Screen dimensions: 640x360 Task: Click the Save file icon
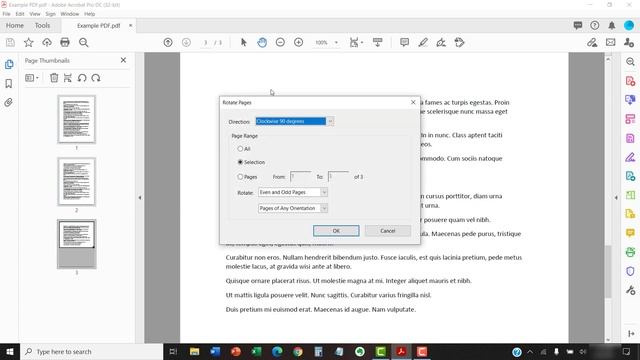pos(10,42)
